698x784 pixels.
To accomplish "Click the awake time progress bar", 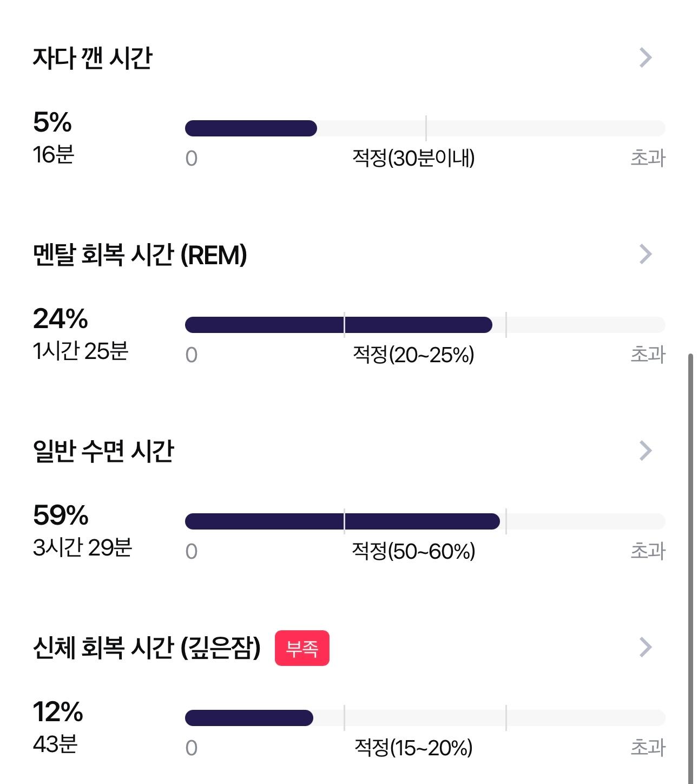I will point(425,128).
